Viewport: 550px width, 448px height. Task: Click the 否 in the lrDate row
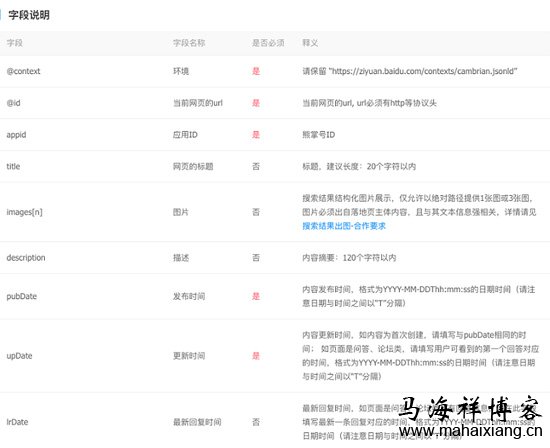tap(256, 422)
